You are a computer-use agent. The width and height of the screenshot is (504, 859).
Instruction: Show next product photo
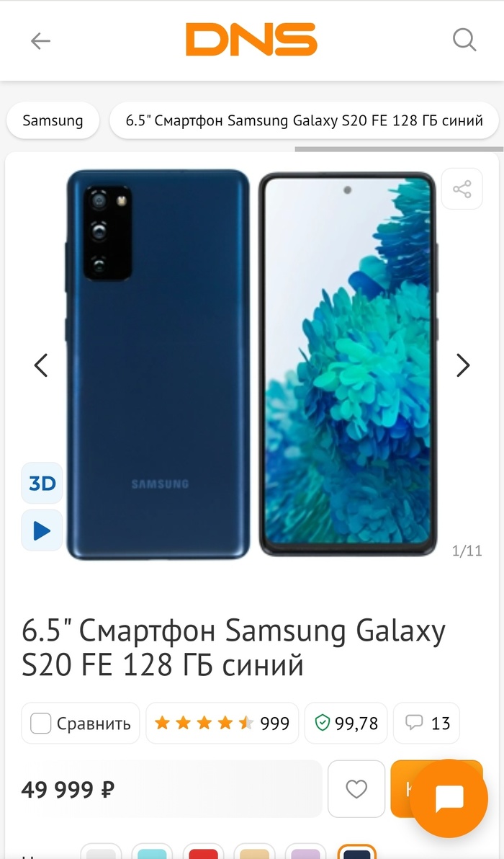[x=463, y=365]
